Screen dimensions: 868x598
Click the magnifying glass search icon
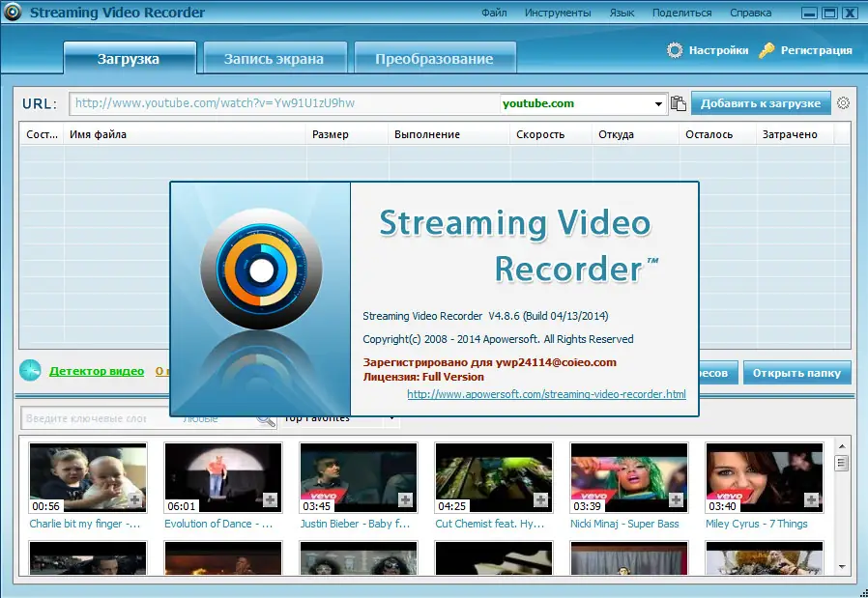[266, 419]
